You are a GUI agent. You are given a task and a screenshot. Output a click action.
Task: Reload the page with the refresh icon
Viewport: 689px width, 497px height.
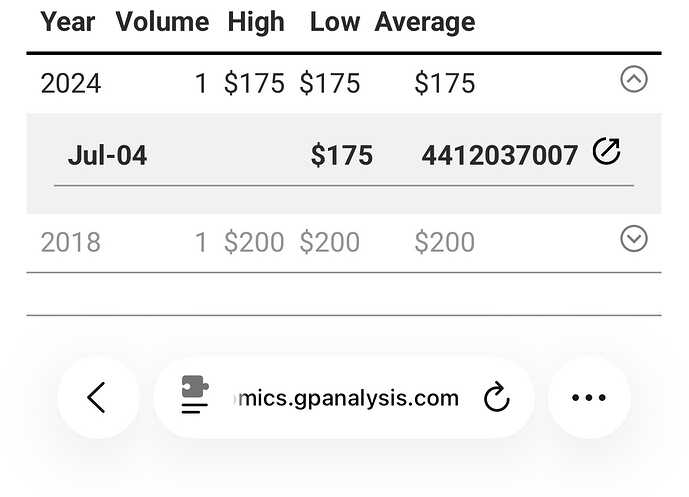[496, 398]
